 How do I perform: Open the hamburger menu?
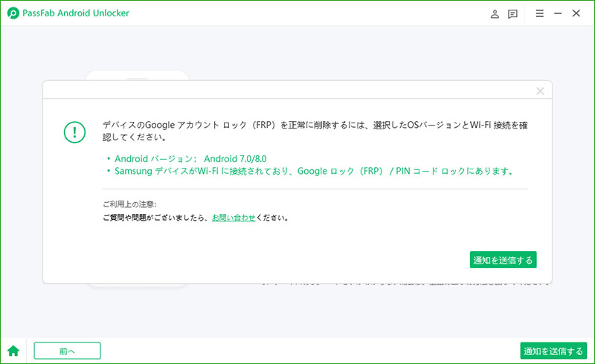pyautogui.click(x=540, y=13)
